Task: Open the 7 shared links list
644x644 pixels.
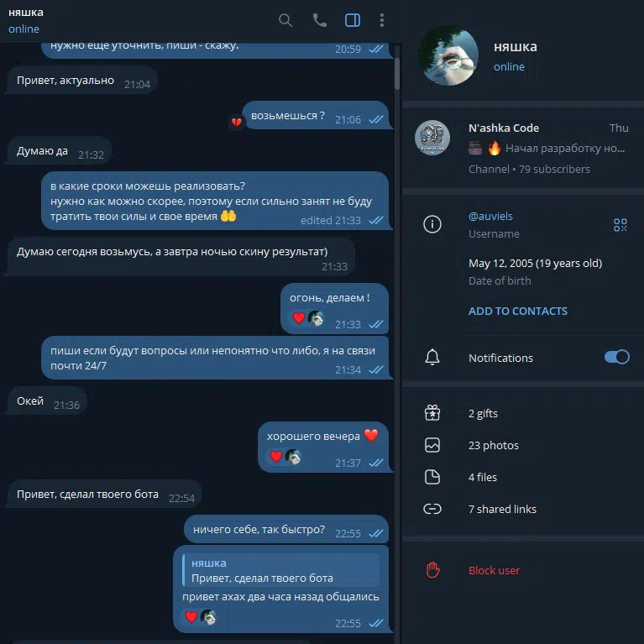Action: [x=523, y=509]
